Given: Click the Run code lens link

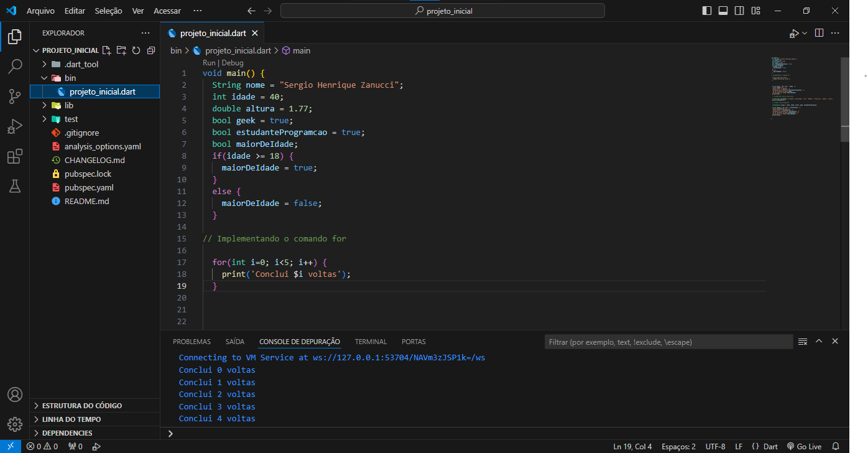Looking at the screenshot, I should point(209,63).
